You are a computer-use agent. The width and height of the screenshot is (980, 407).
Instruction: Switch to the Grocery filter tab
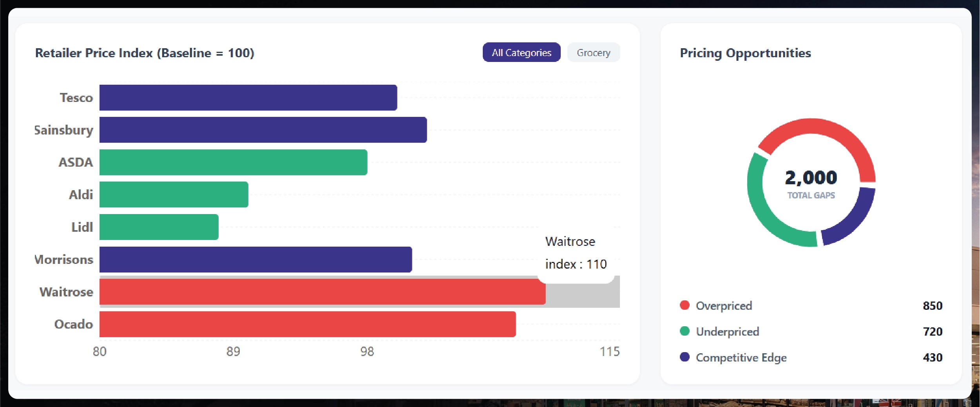[x=593, y=53]
